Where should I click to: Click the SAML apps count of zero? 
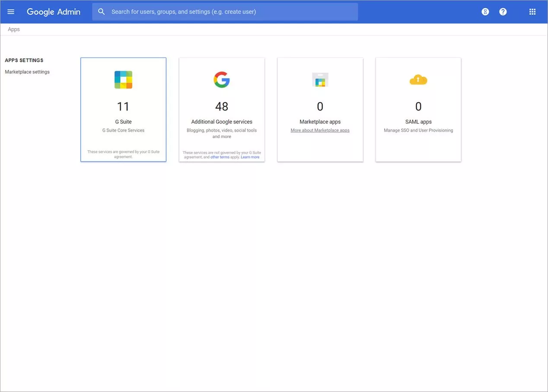[x=418, y=106]
